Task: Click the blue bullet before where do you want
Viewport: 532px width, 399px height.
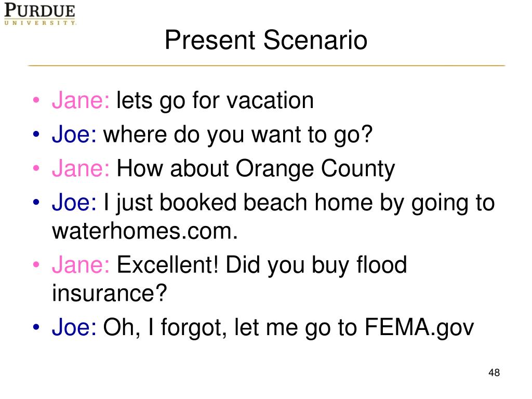Action: click(x=36, y=135)
